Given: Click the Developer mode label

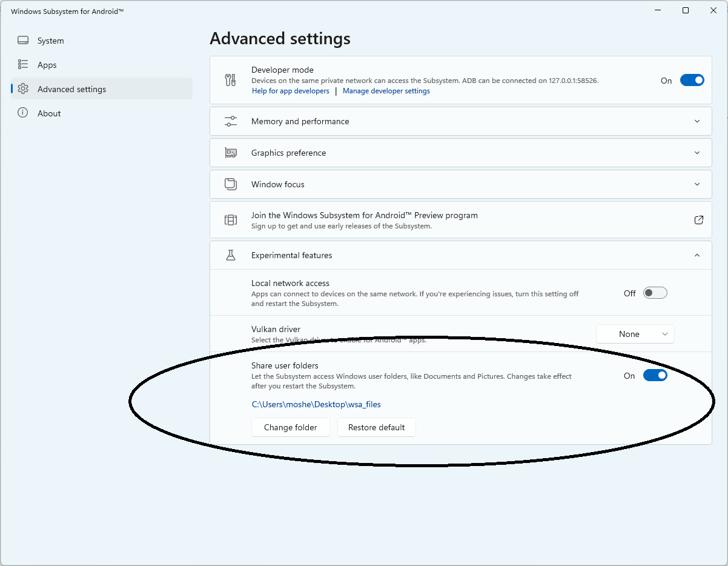Looking at the screenshot, I should (x=282, y=70).
